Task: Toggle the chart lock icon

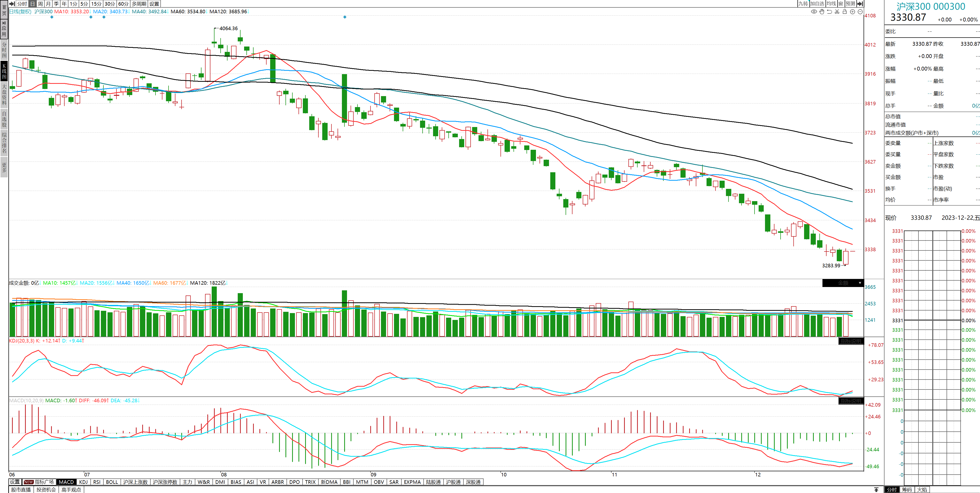Action: [845, 12]
